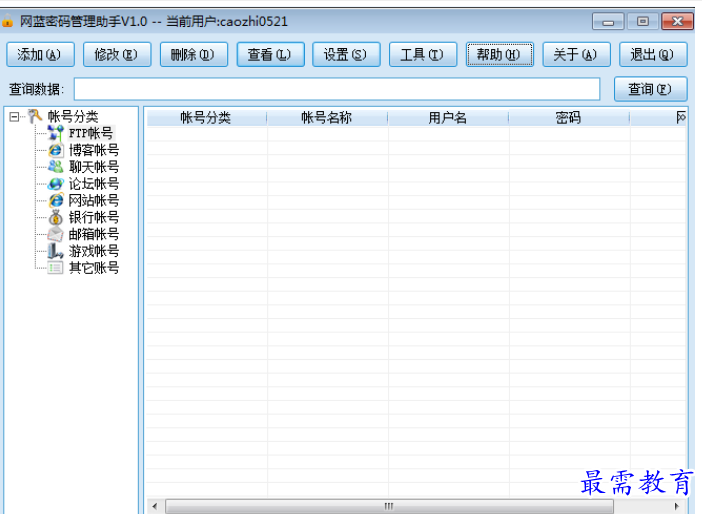Click the 论坛帐号 globe icon
The width and height of the screenshot is (702, 514).
pos(56,184)
